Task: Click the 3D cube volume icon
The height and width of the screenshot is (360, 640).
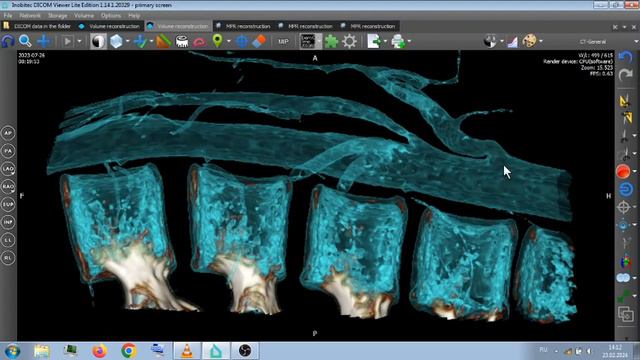Action: click(116, 41)
